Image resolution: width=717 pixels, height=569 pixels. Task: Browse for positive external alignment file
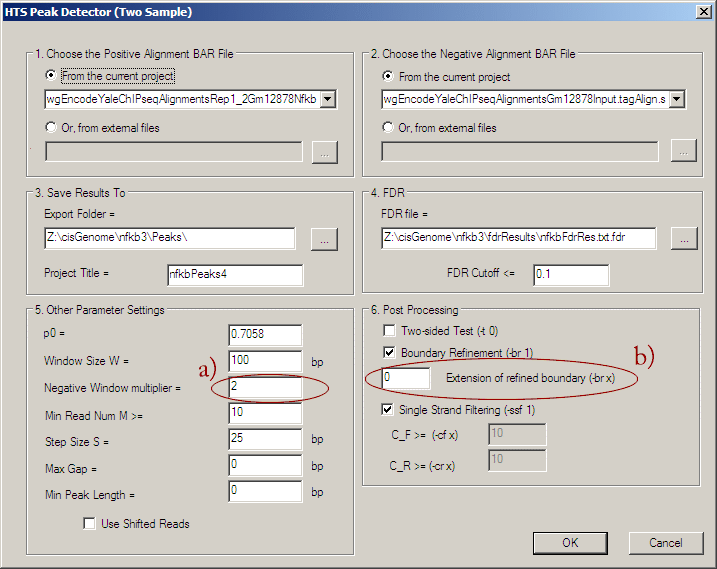[x=325, y=152]
